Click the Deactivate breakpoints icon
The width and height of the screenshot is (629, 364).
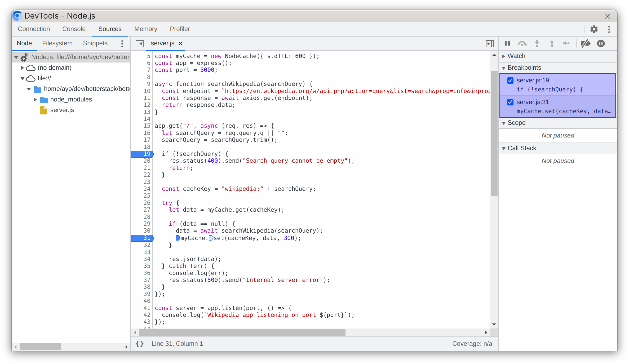(586, 43)
